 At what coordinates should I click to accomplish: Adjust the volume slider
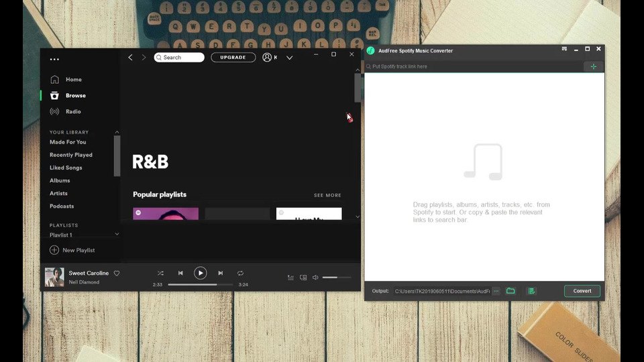[337, 278]
